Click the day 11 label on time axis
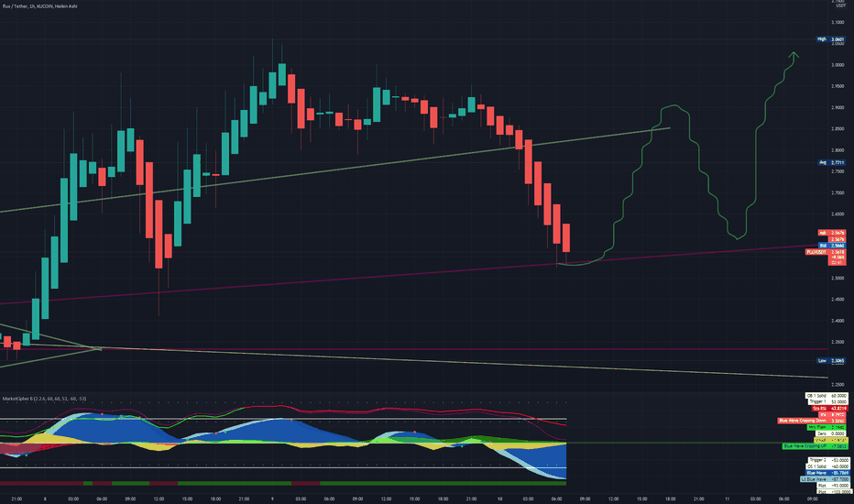Viewport: 854px width, 504px height. (727, 499)
